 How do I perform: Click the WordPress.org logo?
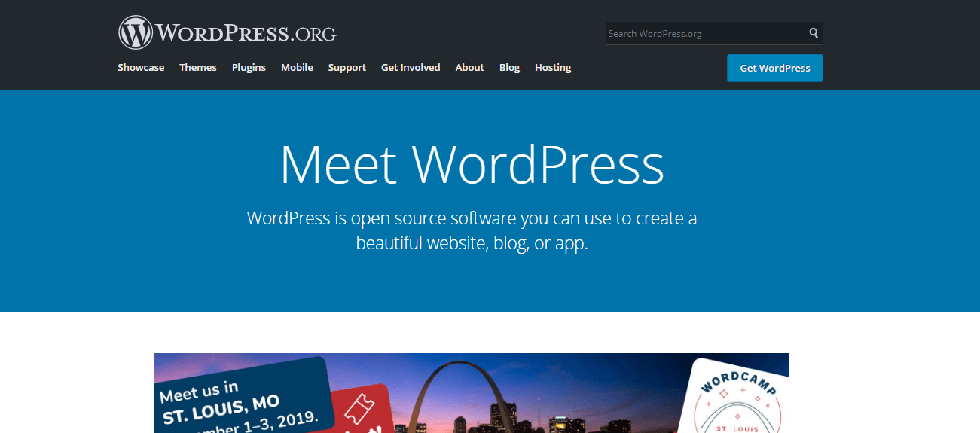(227, 33)
